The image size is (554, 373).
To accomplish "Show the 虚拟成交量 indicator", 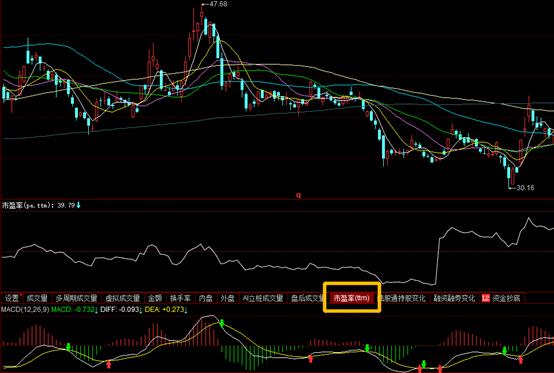I will click(x=123, y=298).
